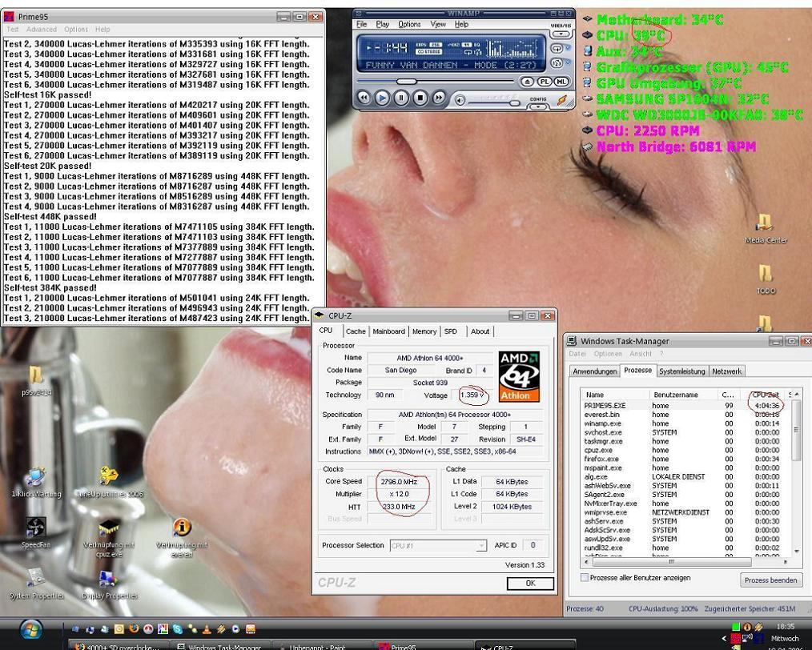Click the AMD Athlon 64 logo in CPU-Z

tap(519, 377)
